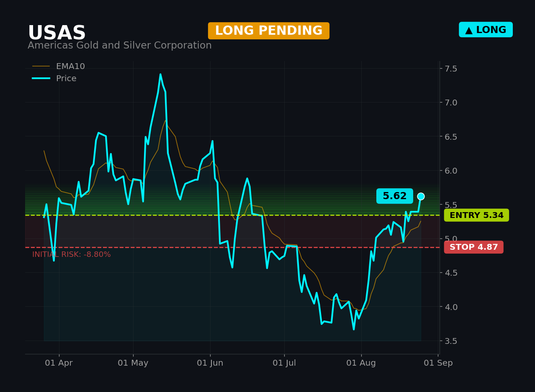Toggle EMA10 legend entry
Image resolution: width=535 pixels, height=392 pixels.
(59, 67)
